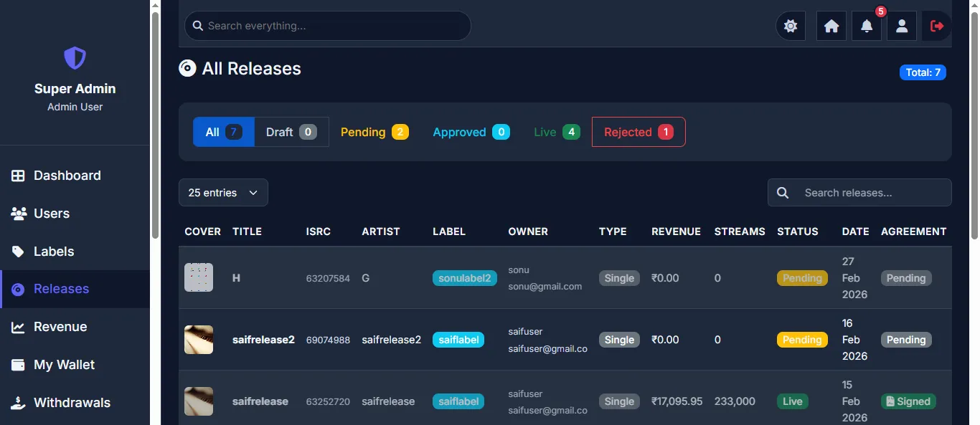Click the red logout icon
This screenshot has width=980, height=425.
point(937,26)
